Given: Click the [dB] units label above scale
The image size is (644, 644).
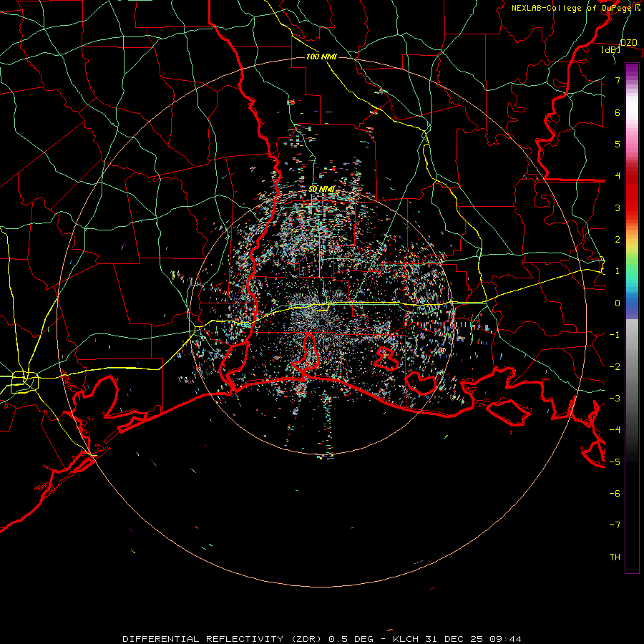Looking at the screenshot, I should [611, 49].
